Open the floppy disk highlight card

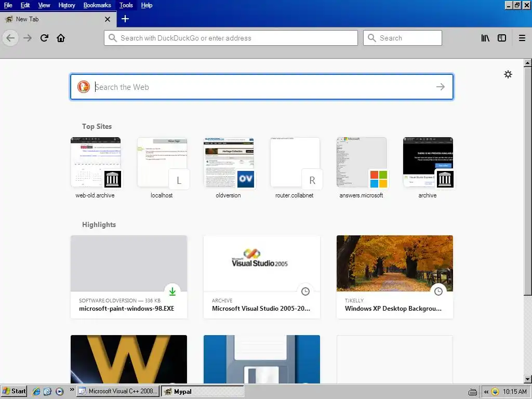(x=262, y=360)
